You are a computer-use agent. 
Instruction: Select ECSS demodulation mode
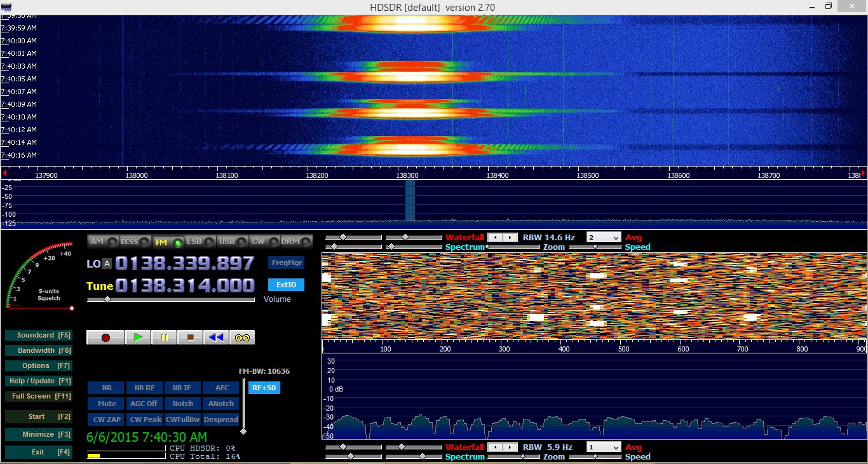coord(135,242)
